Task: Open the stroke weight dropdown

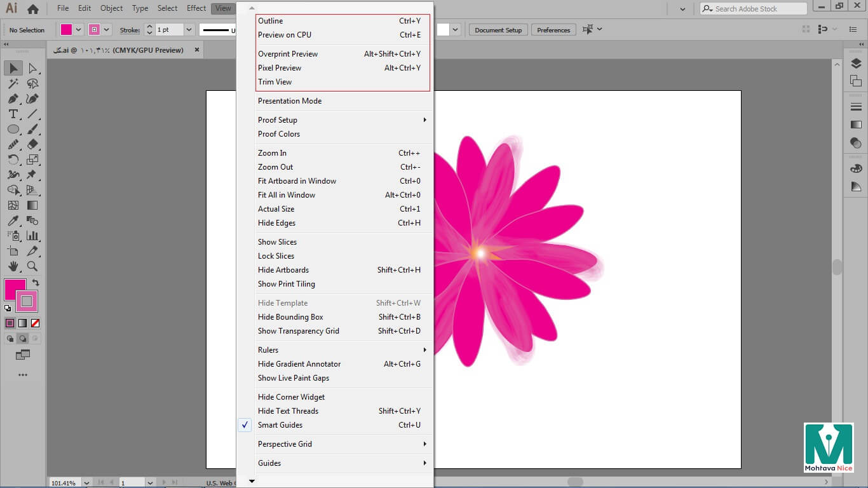Action: [189, 30]
